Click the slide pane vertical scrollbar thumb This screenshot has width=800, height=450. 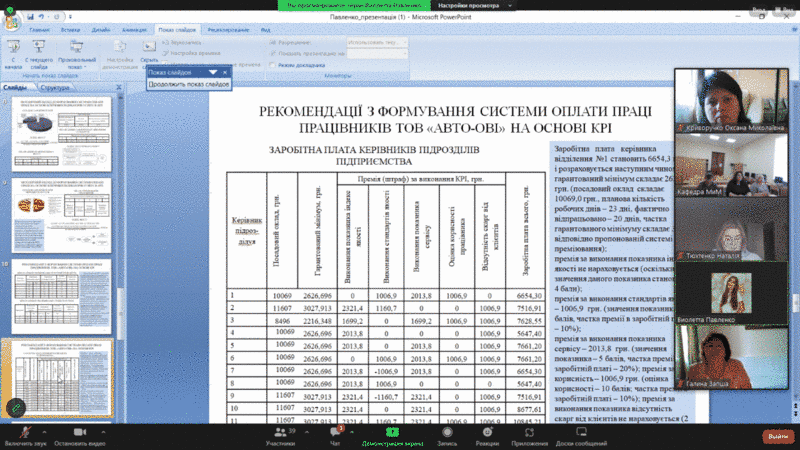click(121, 314)
